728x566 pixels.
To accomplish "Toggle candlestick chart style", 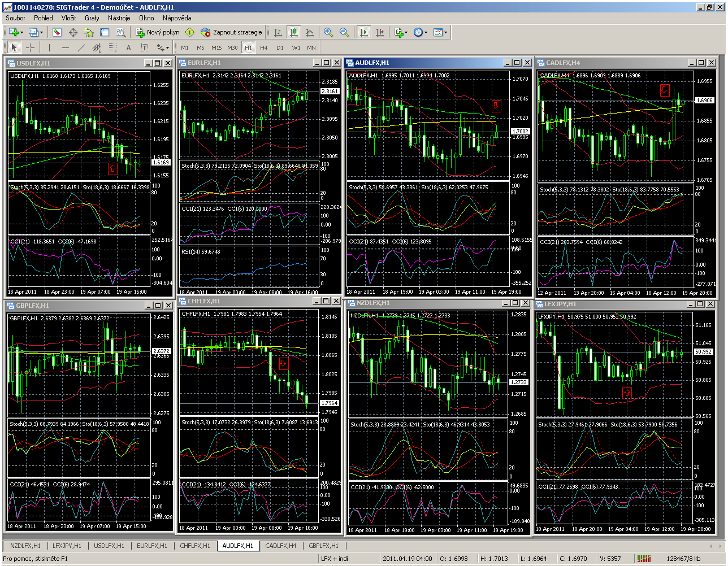I will 294,32.
